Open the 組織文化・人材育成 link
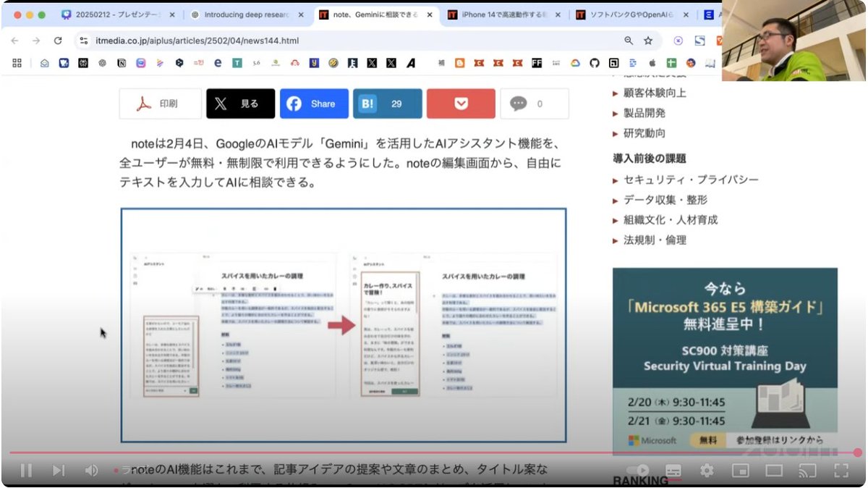The image size is (868, 488). pyautogui.click(x=671, y=220)
